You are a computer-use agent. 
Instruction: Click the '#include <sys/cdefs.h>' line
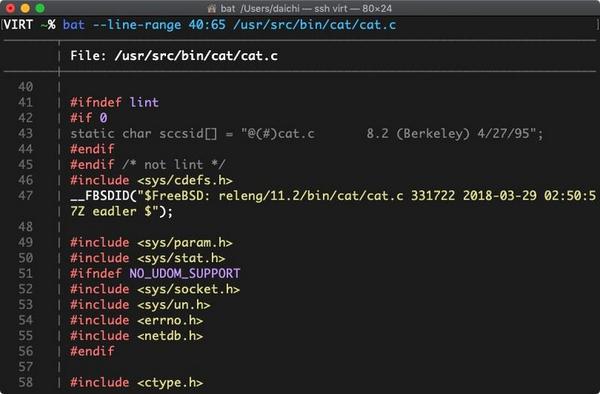(x=151, y=180)
